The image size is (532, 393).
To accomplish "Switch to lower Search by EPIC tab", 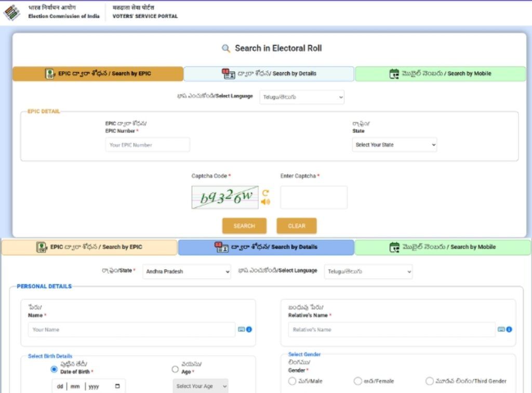I will coord(89,247).
